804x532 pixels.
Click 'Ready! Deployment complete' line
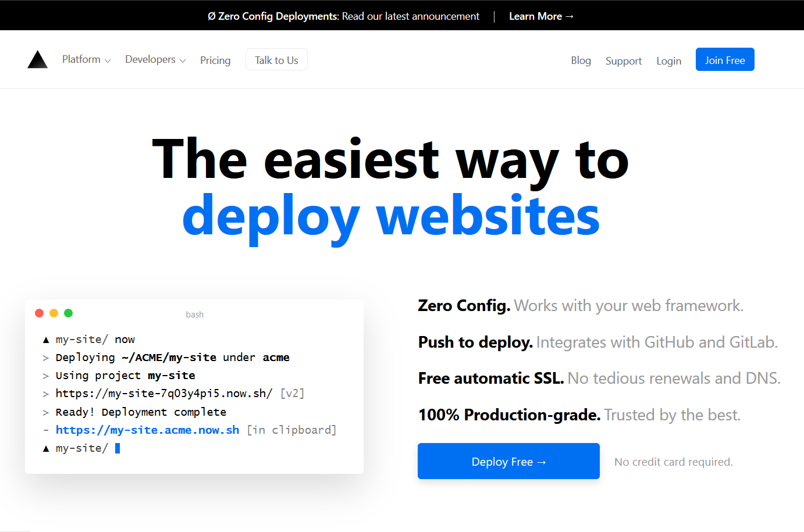pos(134,412)
